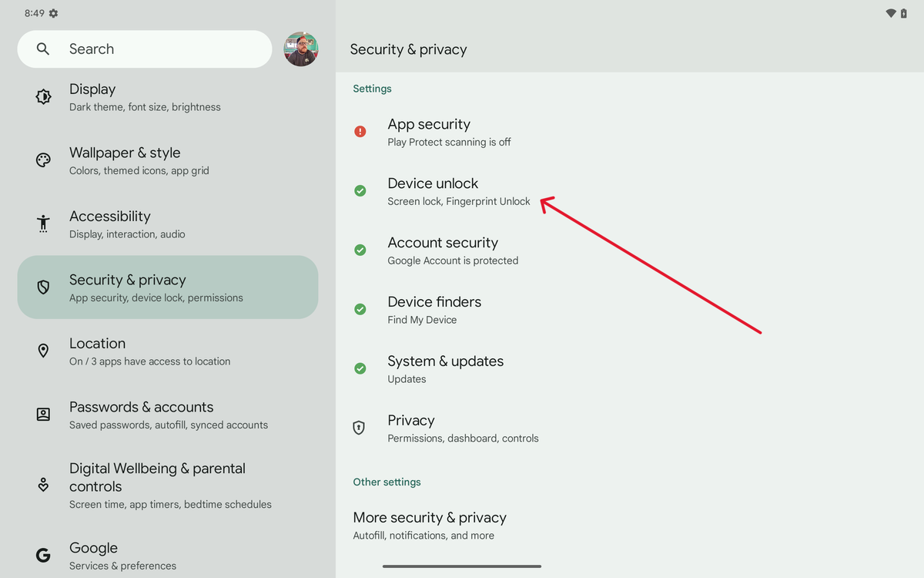This screenshot has width=924, height=578.
Task: Click the red App security warning icon
Action: [360, 132]
